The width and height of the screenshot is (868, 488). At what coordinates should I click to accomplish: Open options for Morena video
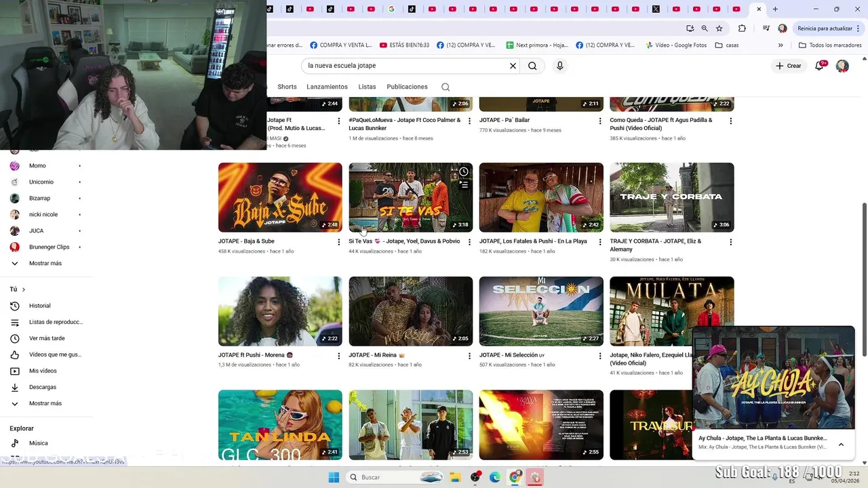338,356
